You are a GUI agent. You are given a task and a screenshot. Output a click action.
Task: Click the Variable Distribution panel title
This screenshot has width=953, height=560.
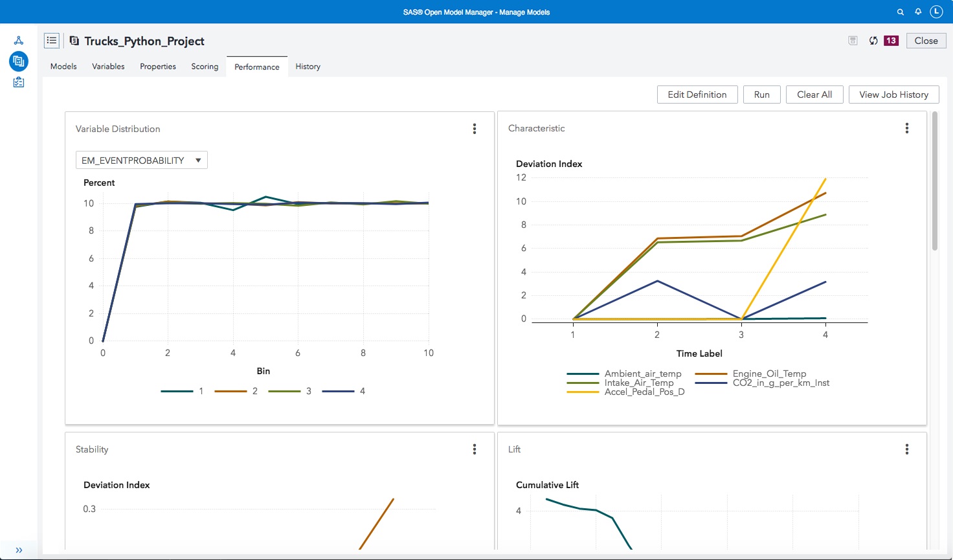118,129
